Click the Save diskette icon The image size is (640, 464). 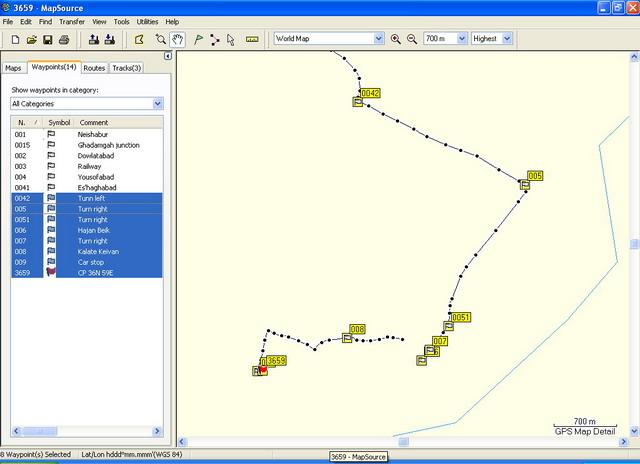(x=47, y=40)
